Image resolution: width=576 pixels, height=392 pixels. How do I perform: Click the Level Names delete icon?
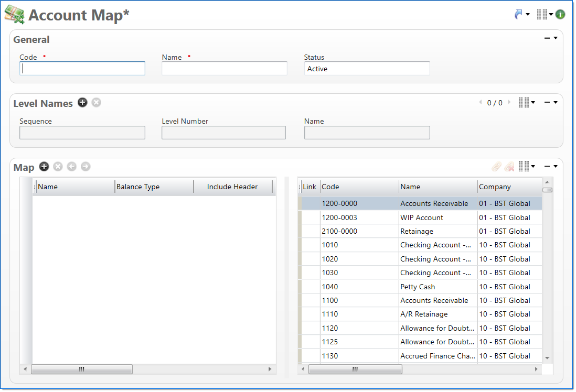[x=96, y=103]
